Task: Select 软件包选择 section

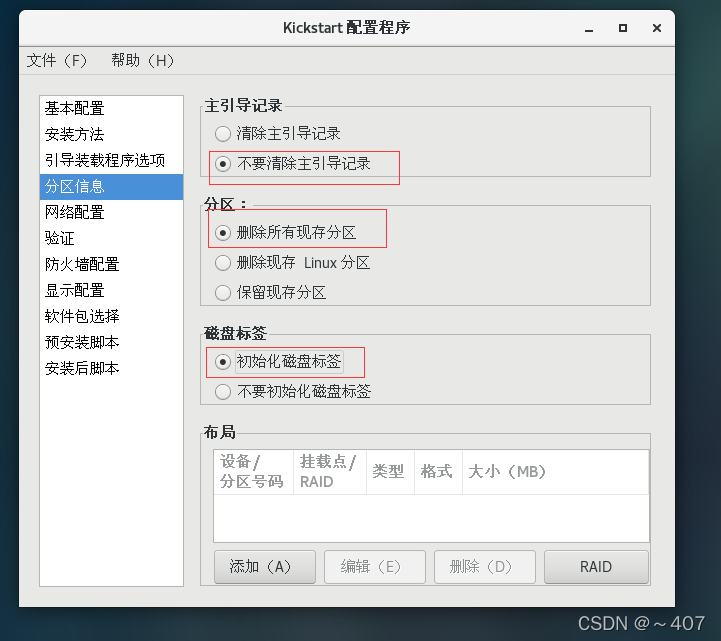Action: point(111,316)
